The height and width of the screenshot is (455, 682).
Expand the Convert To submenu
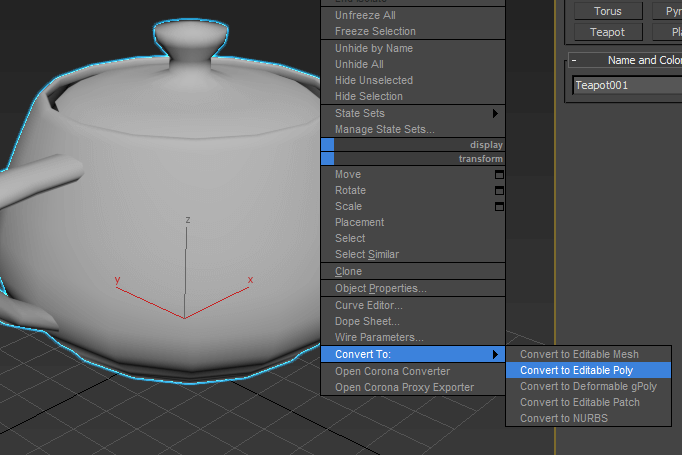pos(413,354)
